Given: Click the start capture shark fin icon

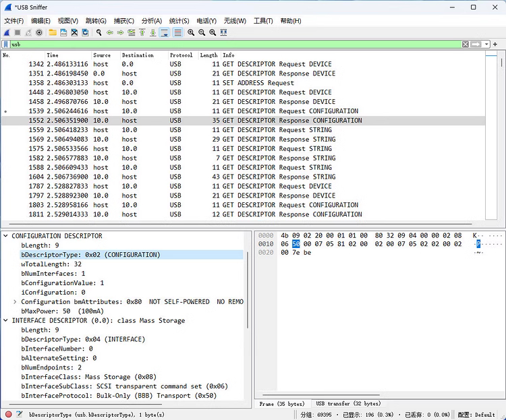Looking at the screenshot, I should 7,32.
